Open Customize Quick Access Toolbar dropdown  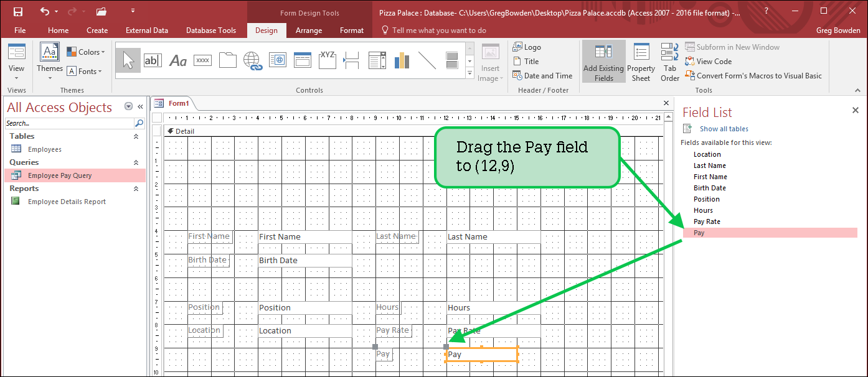tap(133, 11)
